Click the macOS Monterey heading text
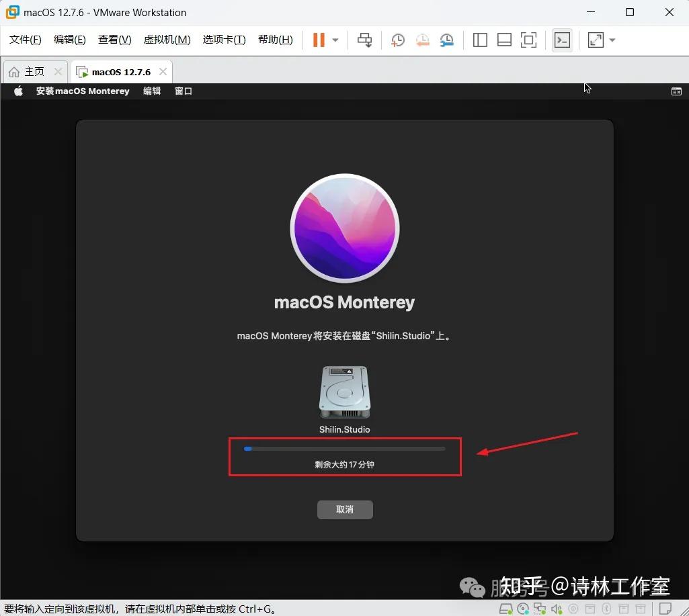The width and height of the screenshot is (689, 616). 344,302
